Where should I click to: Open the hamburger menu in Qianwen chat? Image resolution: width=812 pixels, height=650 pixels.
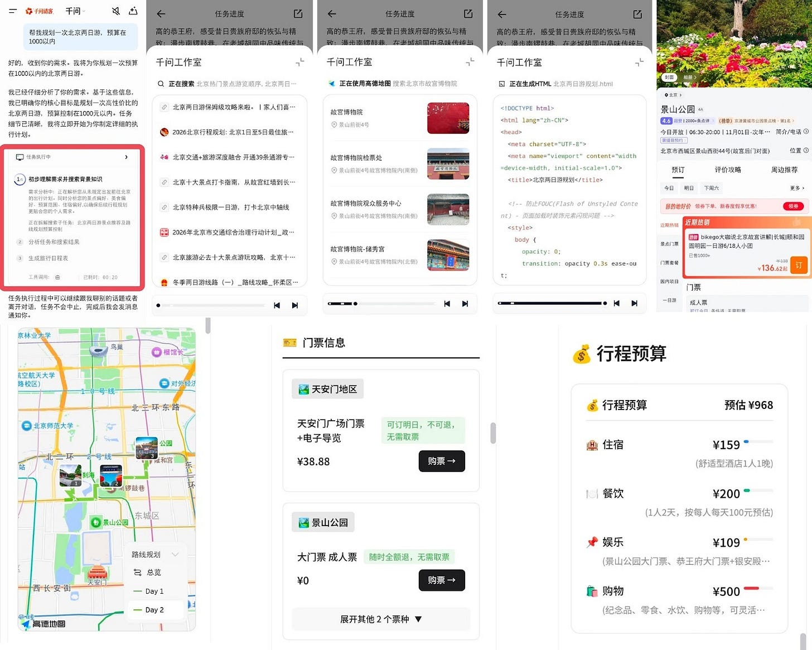[12, 11]
